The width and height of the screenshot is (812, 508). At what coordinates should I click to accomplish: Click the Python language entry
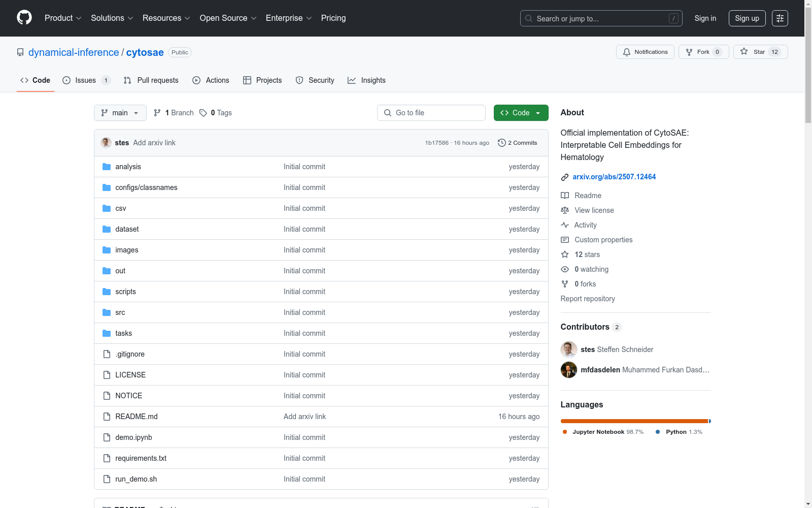[679, 432]
